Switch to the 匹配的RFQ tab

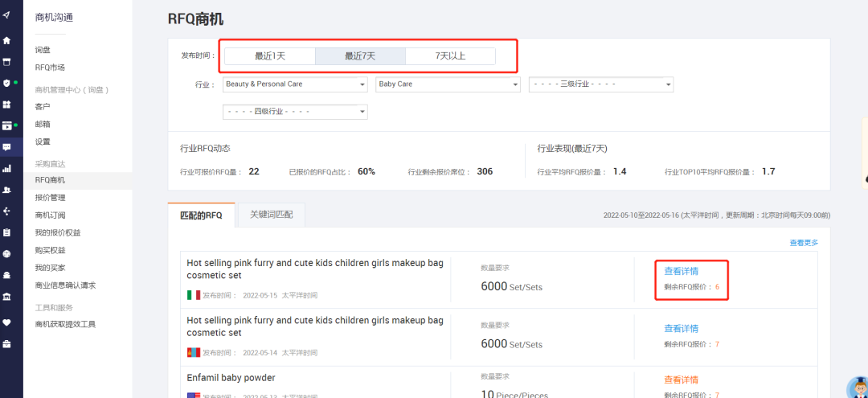tap(202, 215)
